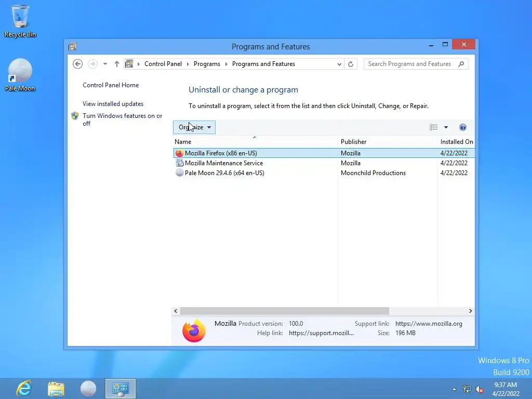Select Pale Moon 29.4.6 (x64 en-US) row
Image resolution: width=532 pixels, height=399 pixels.
pos(324,173)
